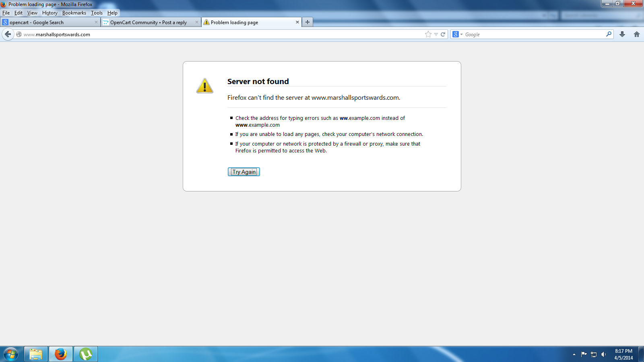Open the View menu
The height and width of the screenshot is (362, 644).
pyautogui.click(x=32, y=13)
